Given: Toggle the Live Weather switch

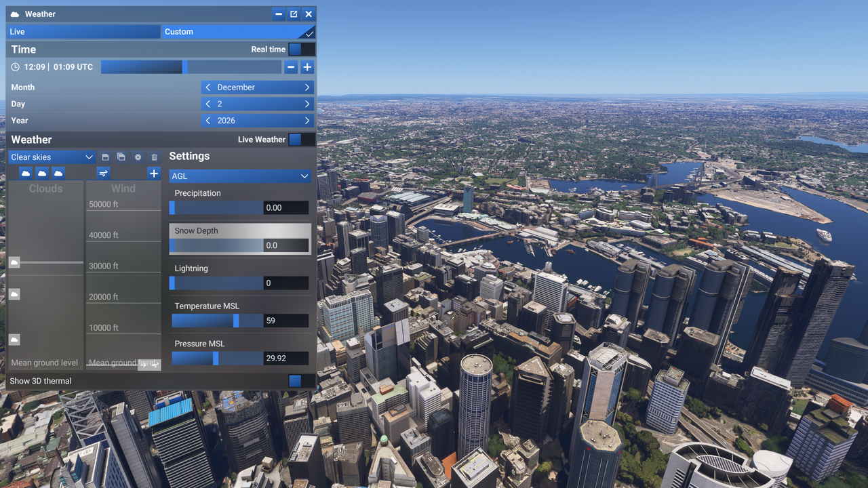Looking at the screenshot, I should click(301, 140).
